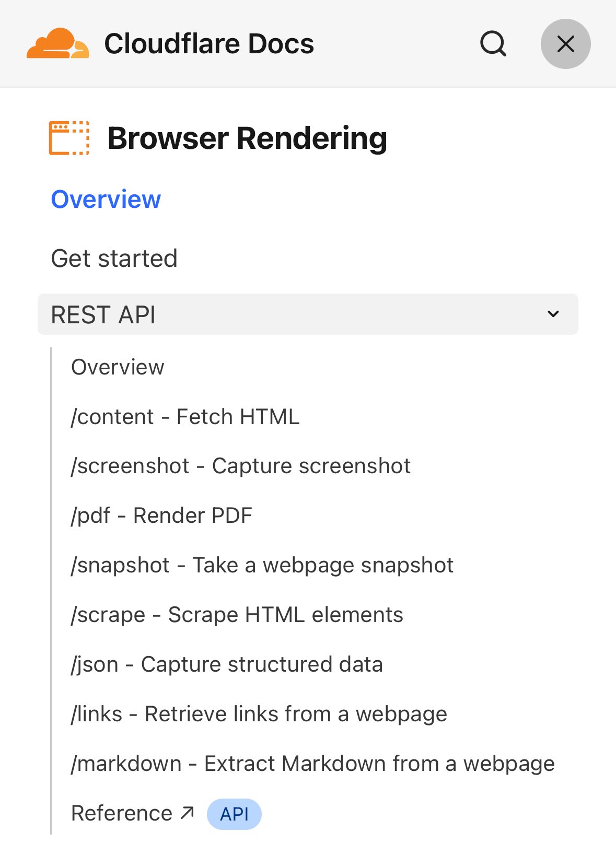The image size is (616, 855).
Task: Open /content - Fetch HTML page
Action: point(185,417)
